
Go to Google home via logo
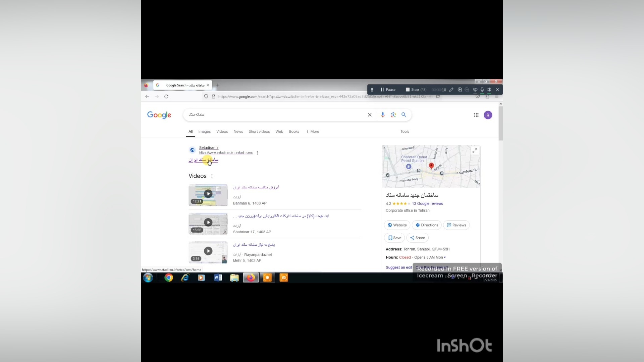pos(159,115)
